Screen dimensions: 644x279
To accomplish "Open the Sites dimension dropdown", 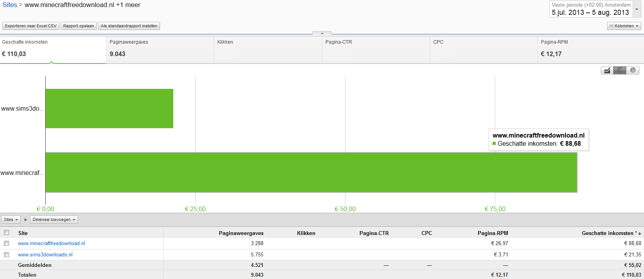I will tap(11, 220).
